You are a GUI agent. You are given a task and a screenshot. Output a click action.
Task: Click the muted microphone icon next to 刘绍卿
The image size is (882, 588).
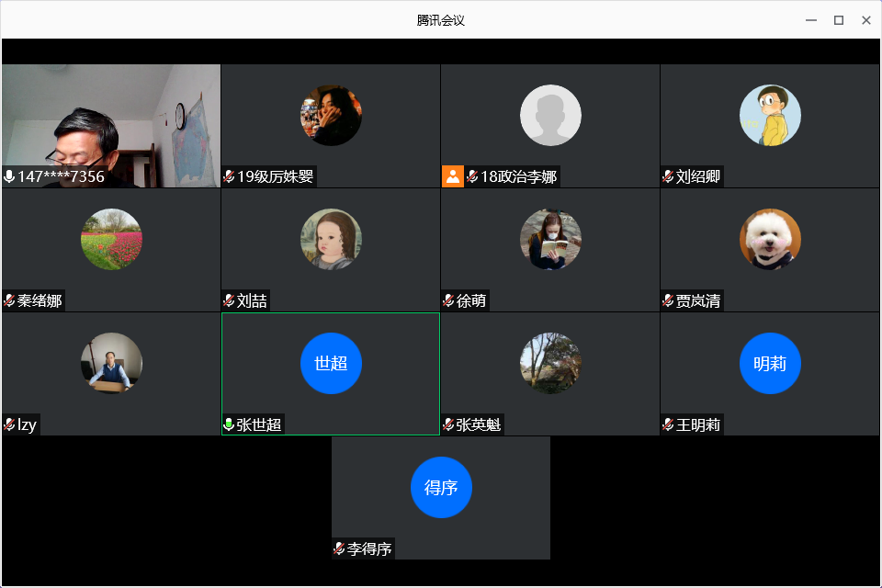668,176
